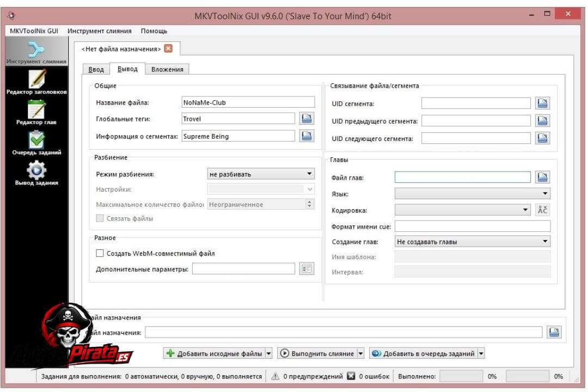Select the Вывод tab
This screenshot has width=588, height=392.
pos(127,69)
